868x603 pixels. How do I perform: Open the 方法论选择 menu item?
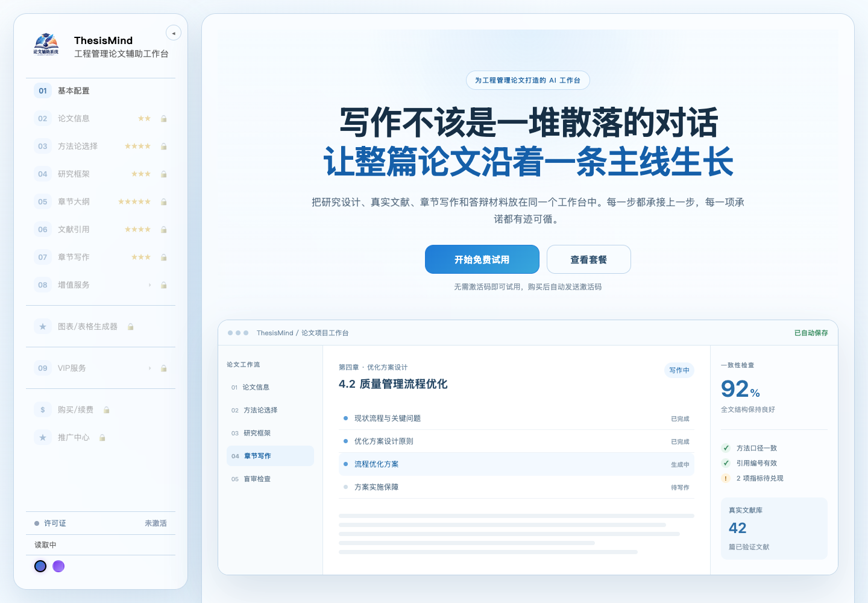(x=101, y=147)
